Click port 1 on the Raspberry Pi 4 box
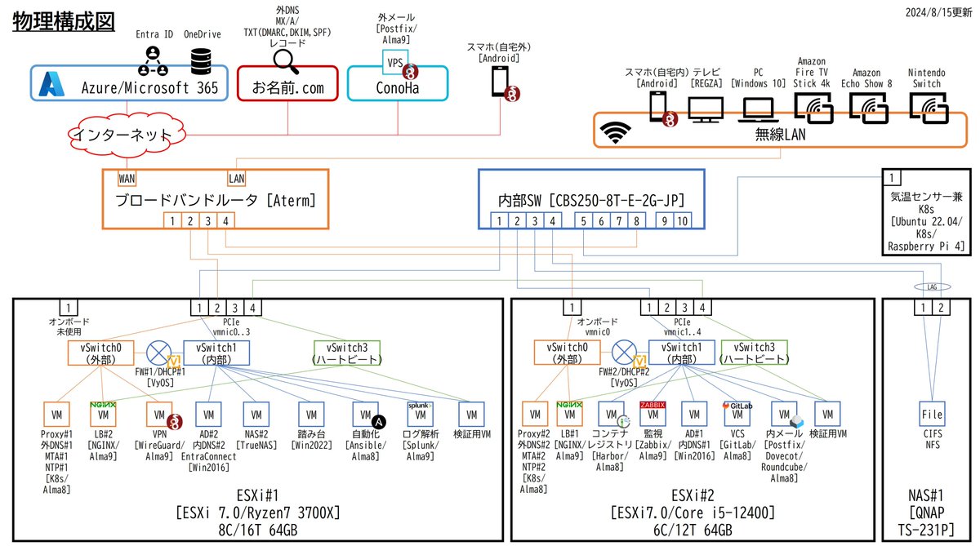The image size is (980, 546). [x=893, y=179]
